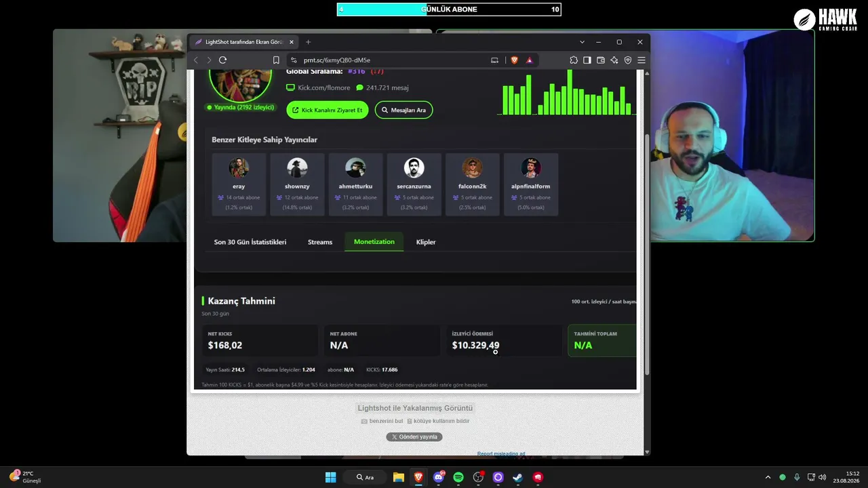Click the browser forward arrow

pos(209,60)
